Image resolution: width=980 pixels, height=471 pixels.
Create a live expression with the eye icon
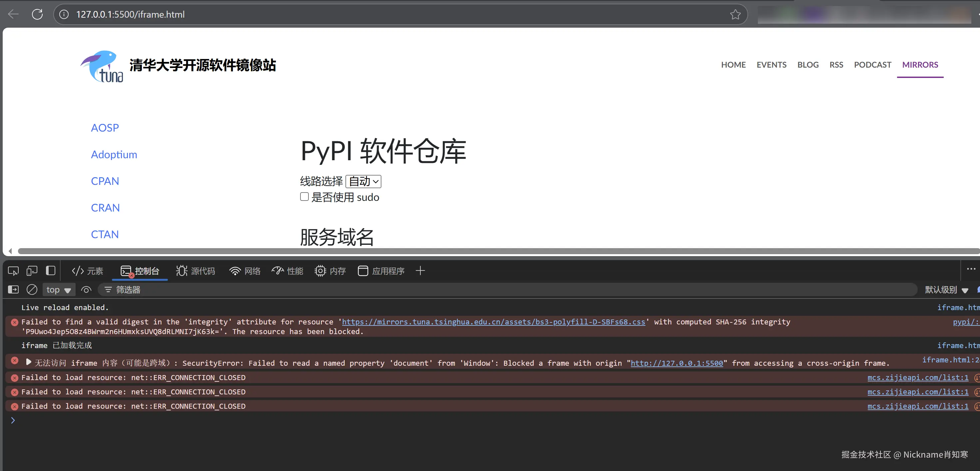coord(86,289)
